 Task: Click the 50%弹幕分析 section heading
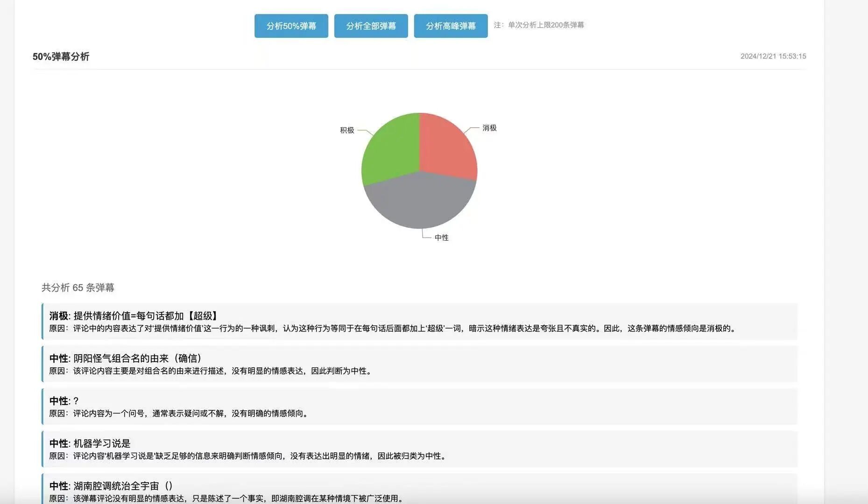click(61, 56)
